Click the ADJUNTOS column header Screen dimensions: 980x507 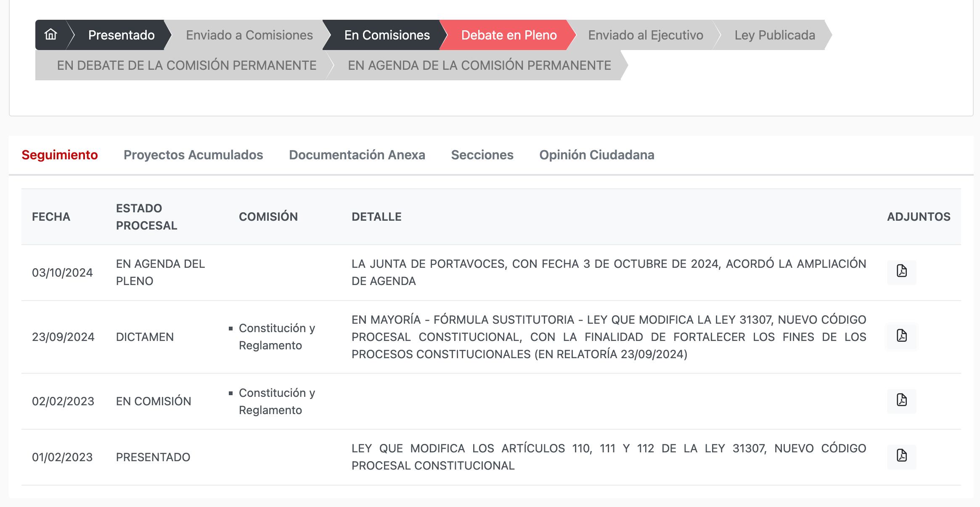pyautogui.click(x=918, y=217)
